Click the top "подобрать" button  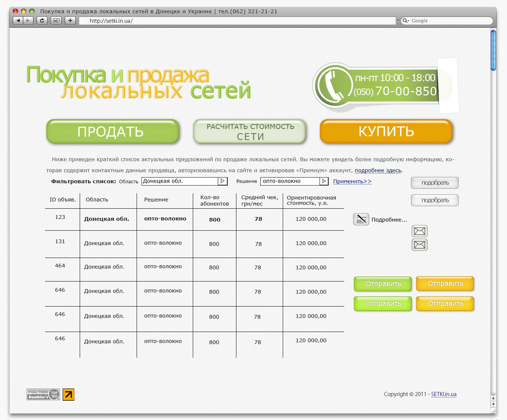coord(435,182)
